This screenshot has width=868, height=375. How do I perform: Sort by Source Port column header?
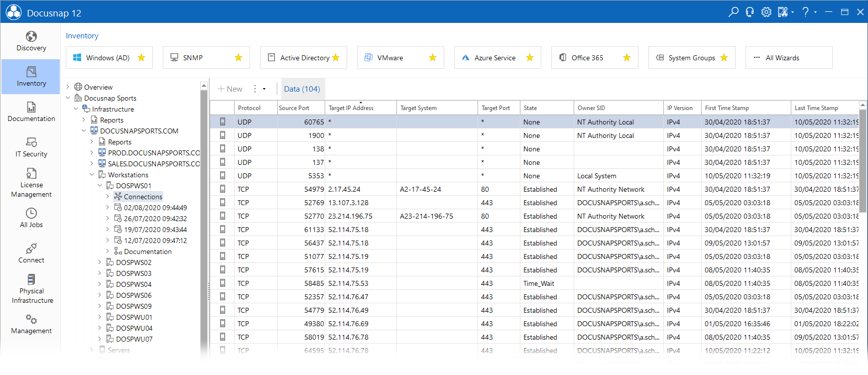pos(301,108)
